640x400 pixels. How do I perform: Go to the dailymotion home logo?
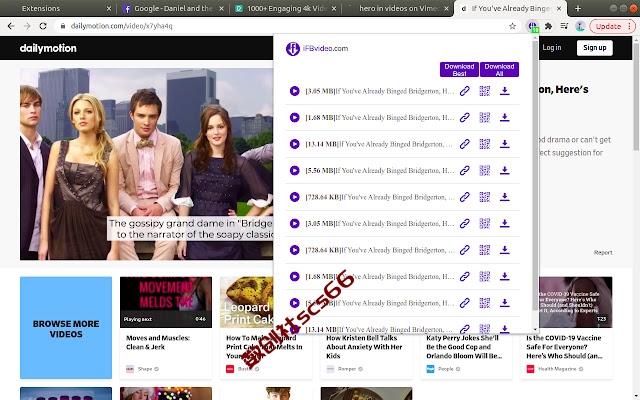(48, 48)
